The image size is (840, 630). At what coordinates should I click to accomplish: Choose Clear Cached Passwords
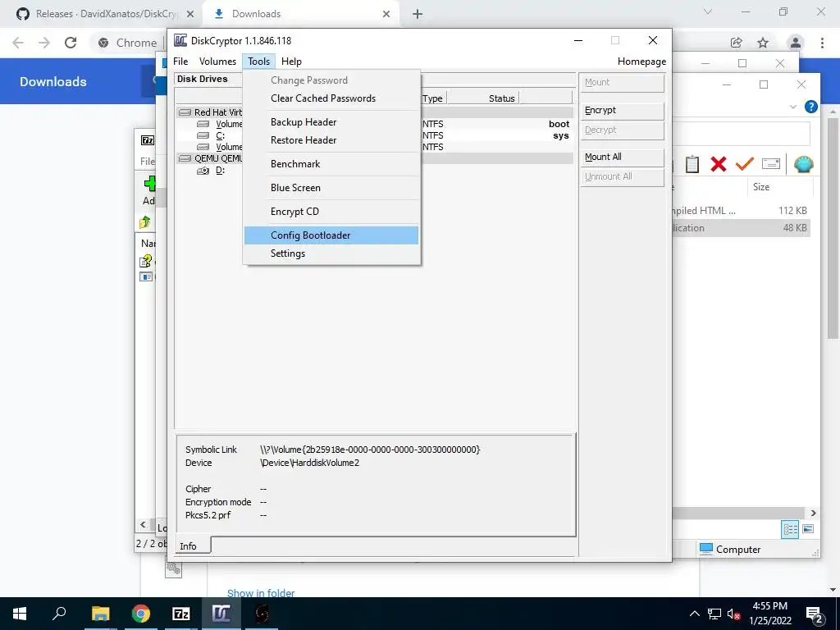coord(331,98)
